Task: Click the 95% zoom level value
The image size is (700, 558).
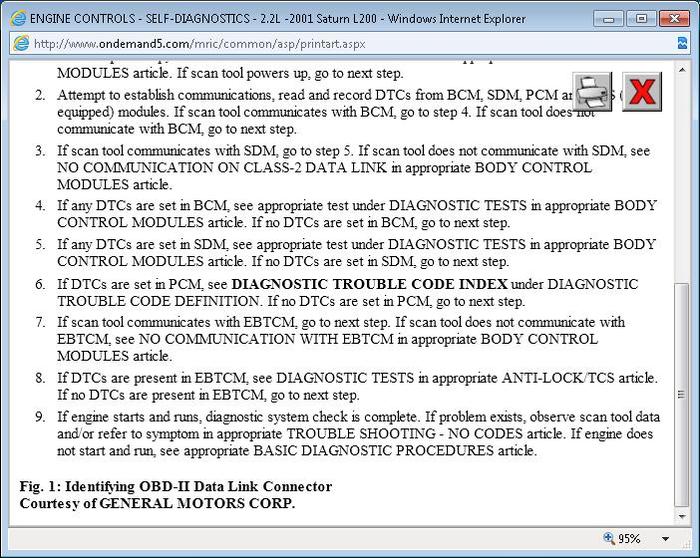Action: click(x=629, y=539)
